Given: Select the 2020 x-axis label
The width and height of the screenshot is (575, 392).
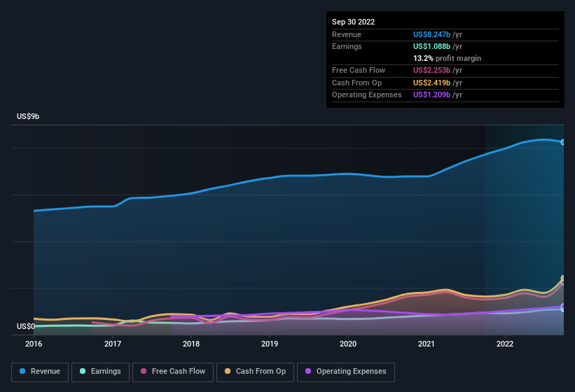Looking at the screenshot, I should (x=348, y=344).
